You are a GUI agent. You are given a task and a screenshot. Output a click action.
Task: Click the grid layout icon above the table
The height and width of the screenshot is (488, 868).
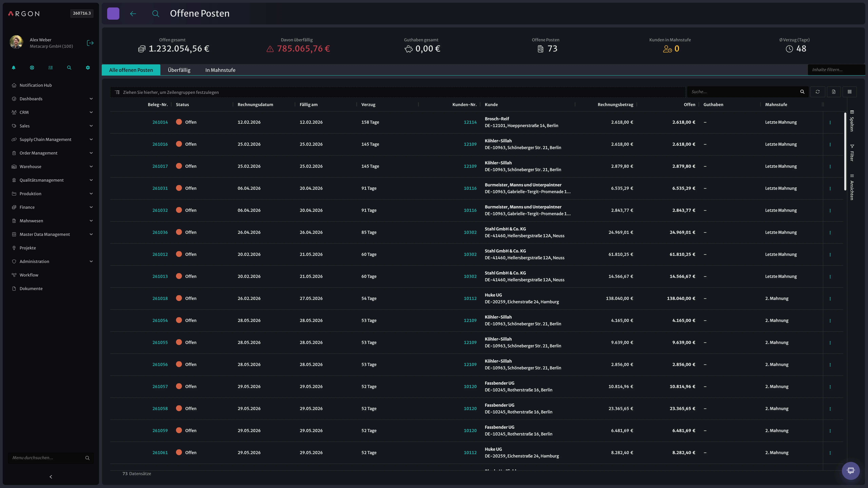(850, 92)
